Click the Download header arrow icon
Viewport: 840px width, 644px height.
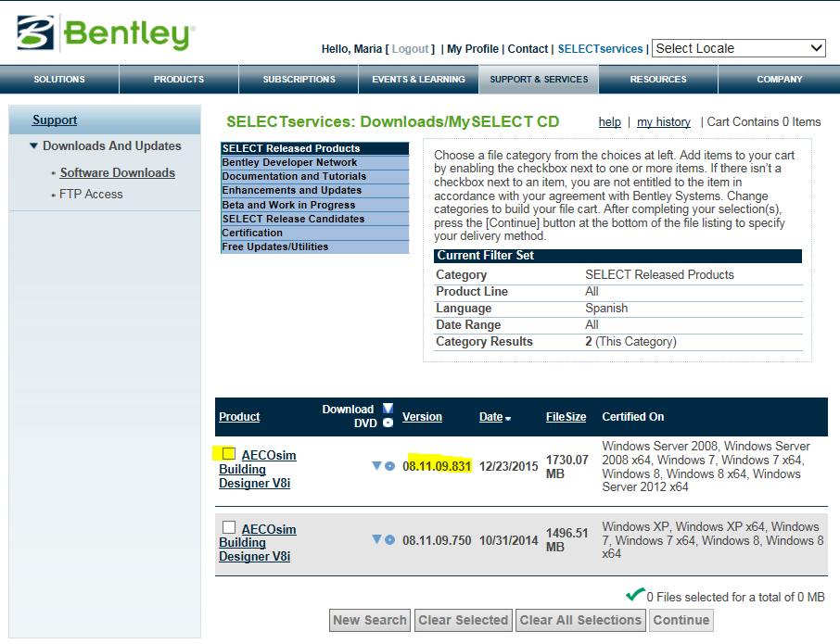click(388, 409)
